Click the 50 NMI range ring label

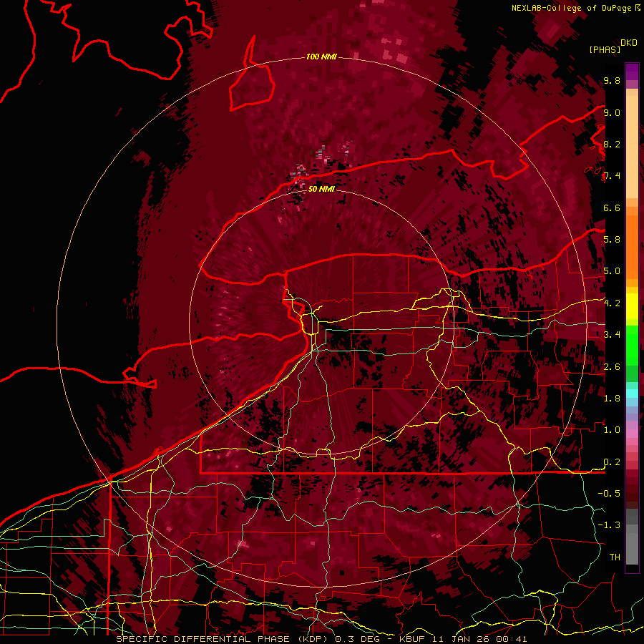coord(321,189)
